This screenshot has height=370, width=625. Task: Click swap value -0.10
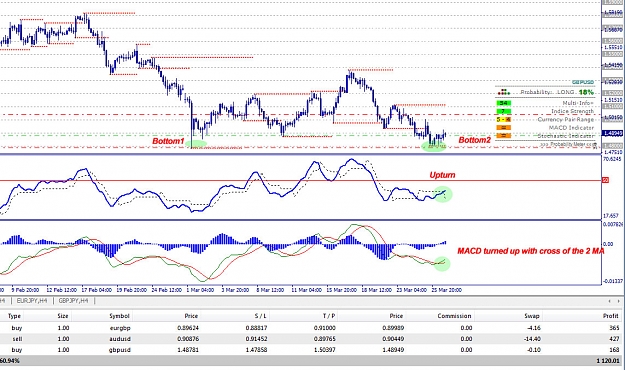[x=533, y=350]
